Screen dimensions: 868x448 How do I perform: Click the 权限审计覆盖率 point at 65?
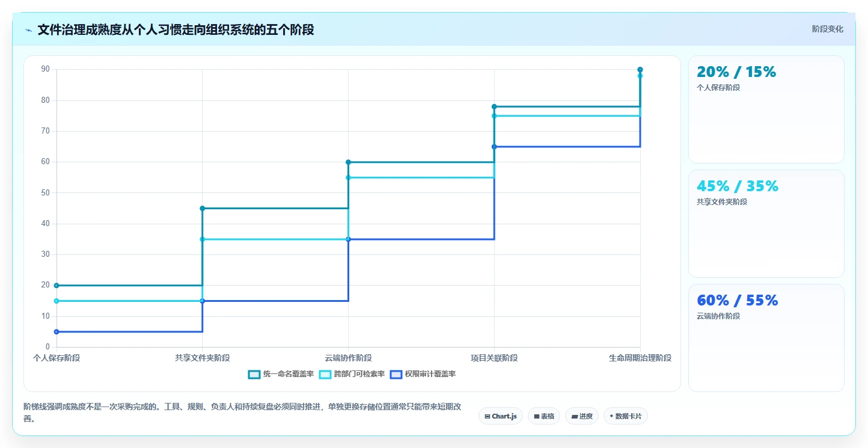click(x=494, y=147)
